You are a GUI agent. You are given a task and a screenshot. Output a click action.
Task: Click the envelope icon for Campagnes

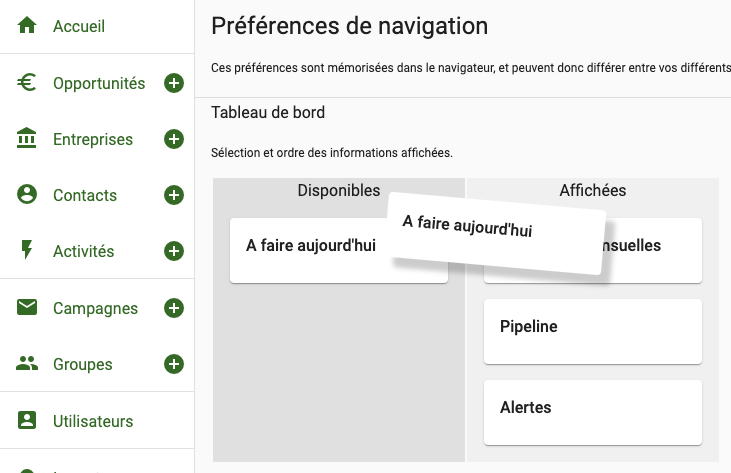tap(27, 307)
